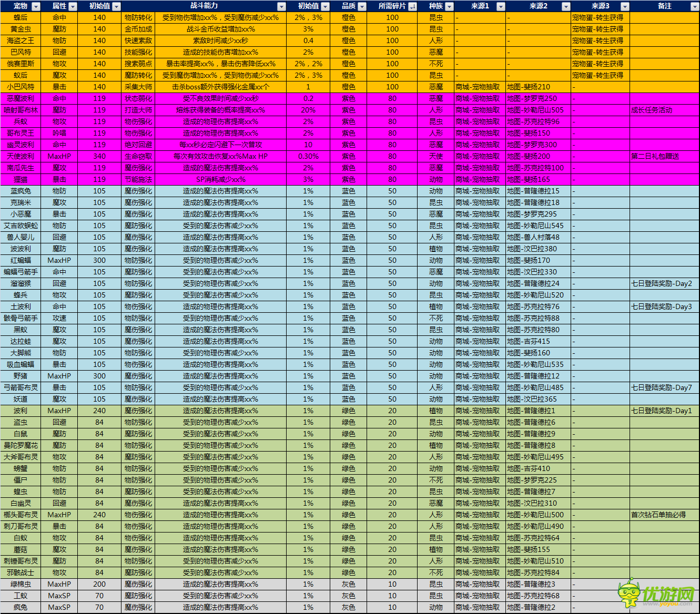Select the 0.30% initial value cell
700x614 pixels.
pos(308,156)
